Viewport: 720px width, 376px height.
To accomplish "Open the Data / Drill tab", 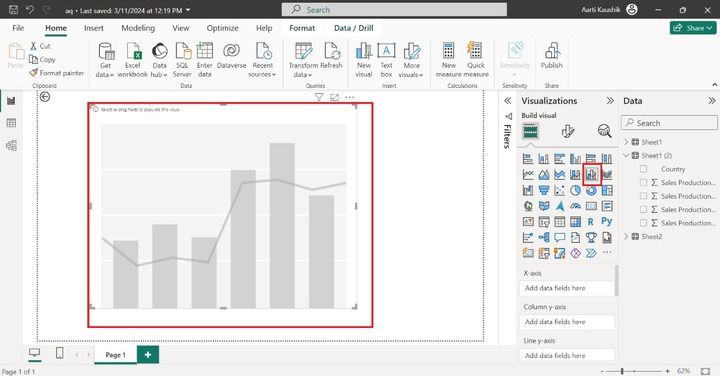I will [354, 28].
